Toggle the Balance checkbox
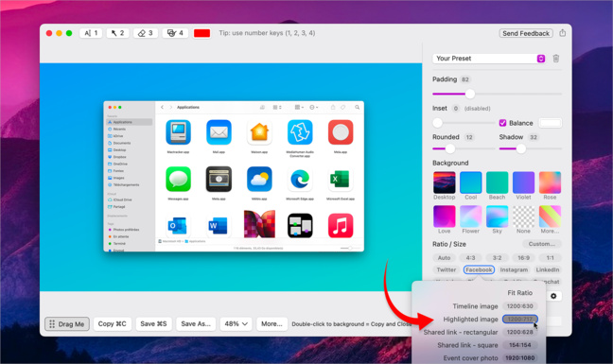This screenshot has height=364, width=613. [502, 123]
